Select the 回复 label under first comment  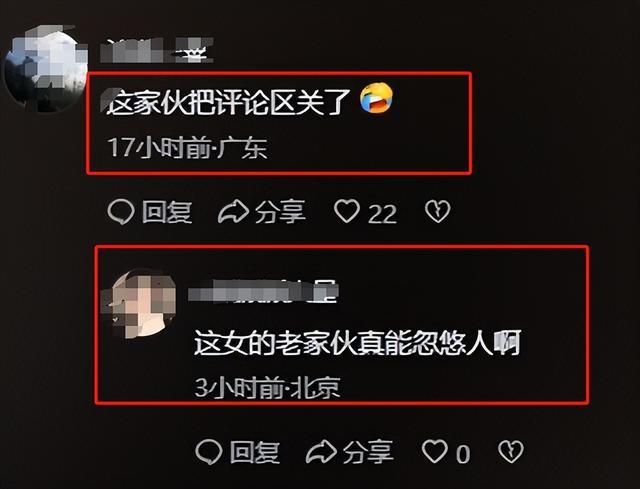[x=167, y=212]
